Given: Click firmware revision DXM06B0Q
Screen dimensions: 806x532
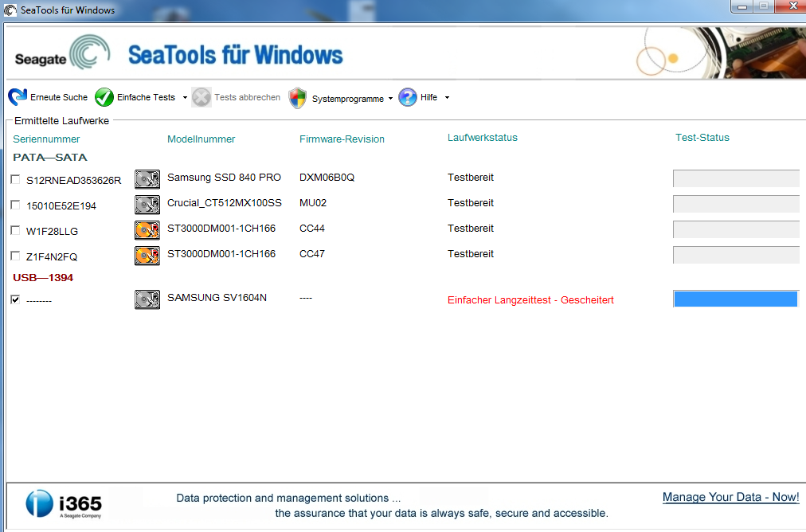Looking at the screenshot, I should point(327,178).
